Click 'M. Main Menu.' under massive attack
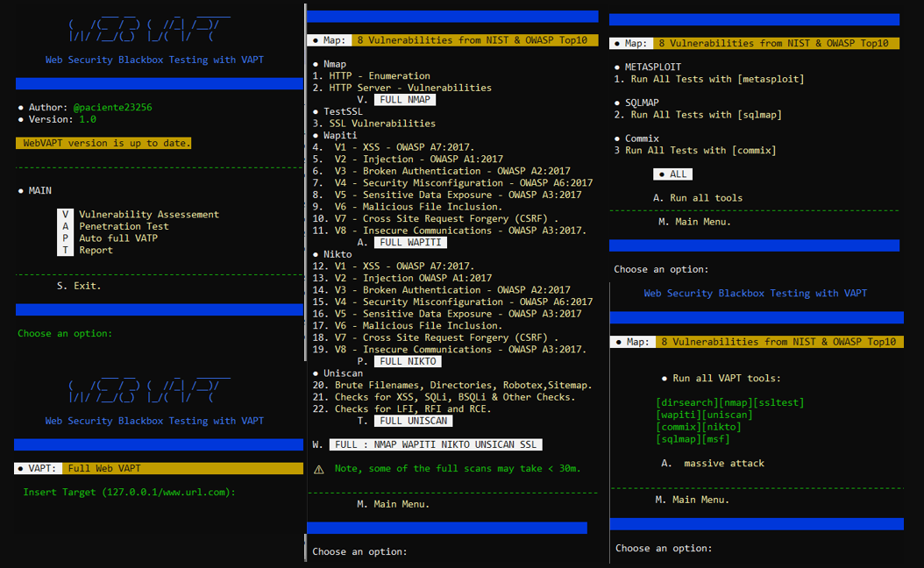The image size is (924, 568). [x=693, y=500]
